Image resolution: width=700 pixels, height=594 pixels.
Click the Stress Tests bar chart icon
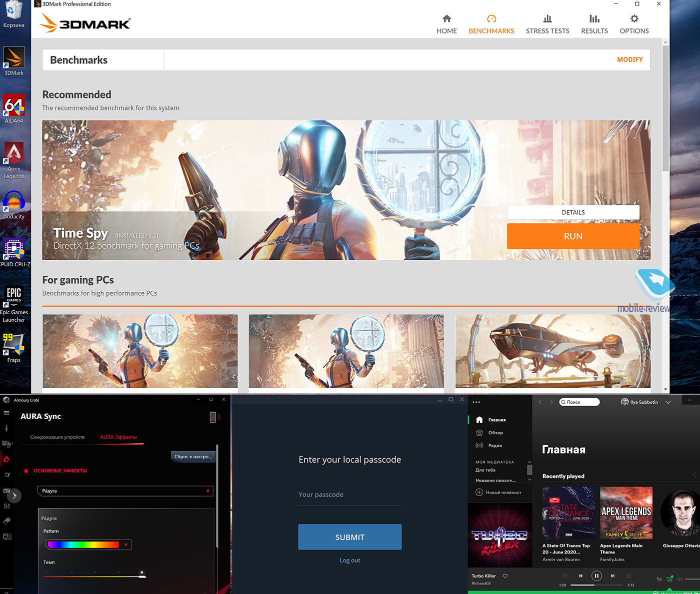point(547,18)
